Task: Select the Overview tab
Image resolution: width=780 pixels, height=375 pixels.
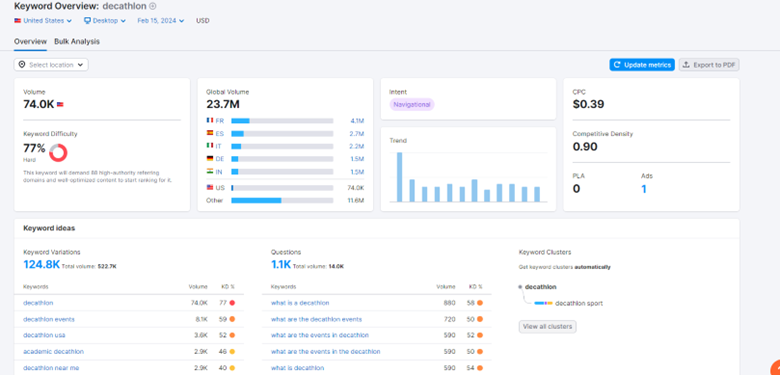Action: pos(30,42)
